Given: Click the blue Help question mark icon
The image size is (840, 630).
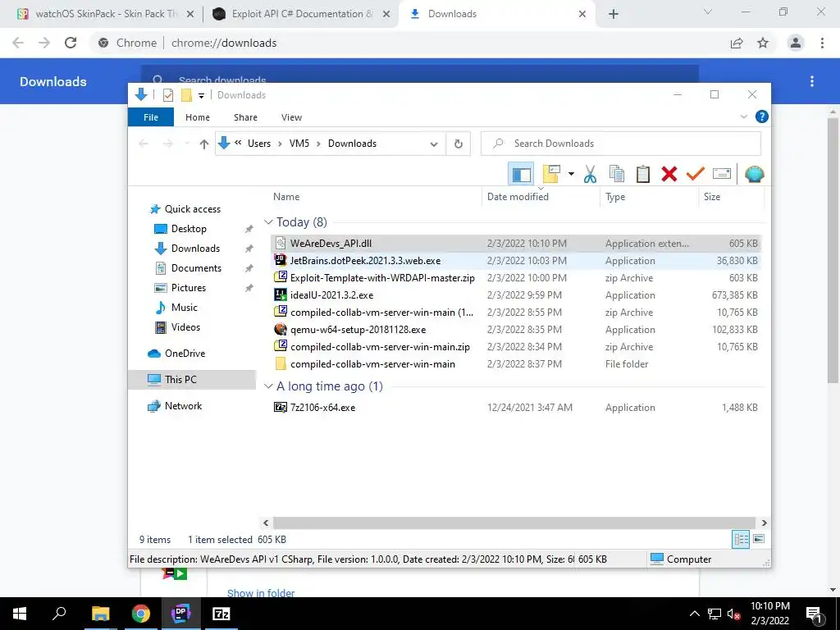Looking at the screenshot, I should coord(761,116).
